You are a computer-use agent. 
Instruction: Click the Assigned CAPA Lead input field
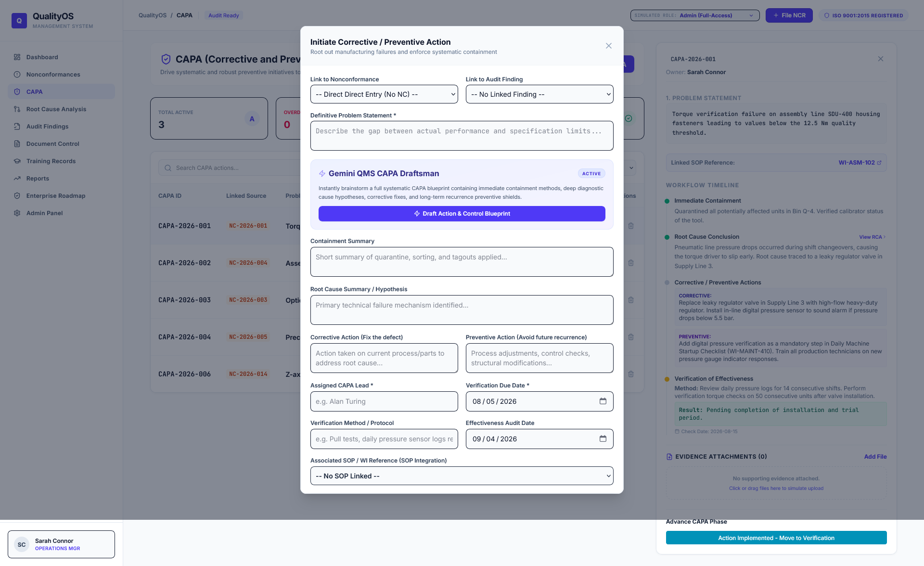[x=384, y=401]
